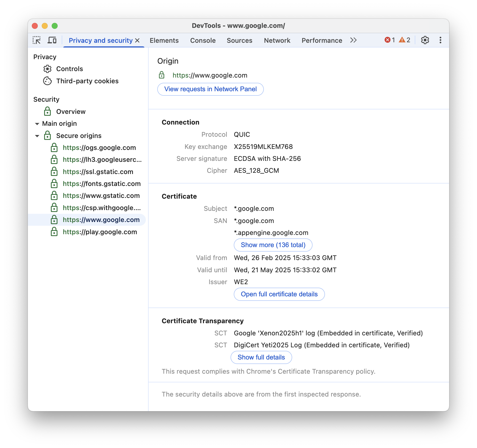477x448 pixels.
Task: Select the Elements panel tab
Action: click(164, 40)
